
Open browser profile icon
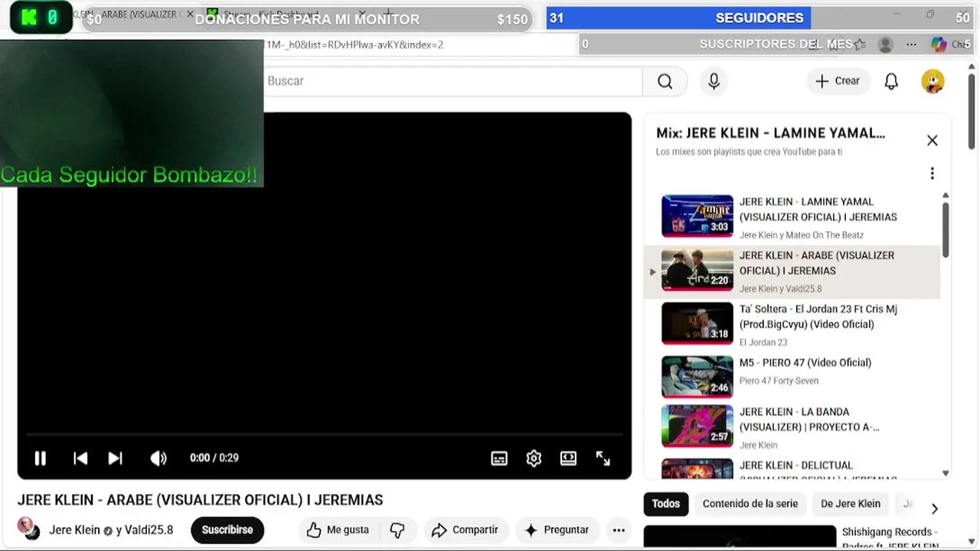[x=885, y=44]
